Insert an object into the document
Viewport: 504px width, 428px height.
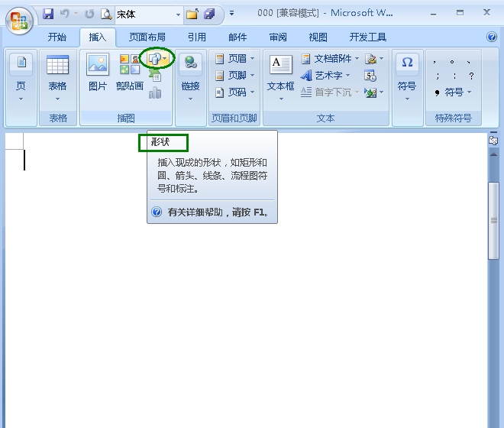(371, 92)
